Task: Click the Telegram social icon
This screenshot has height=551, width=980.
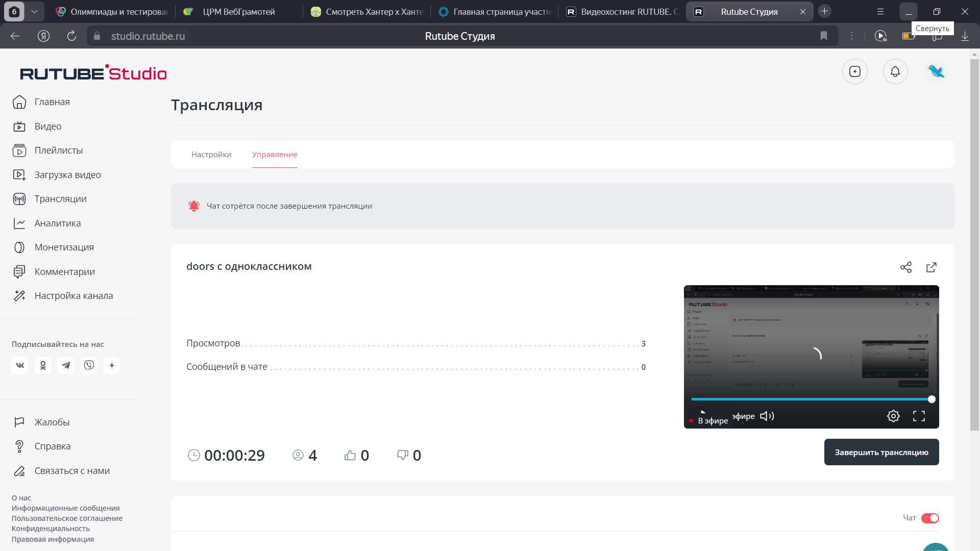Action: (x=66, y=365)
